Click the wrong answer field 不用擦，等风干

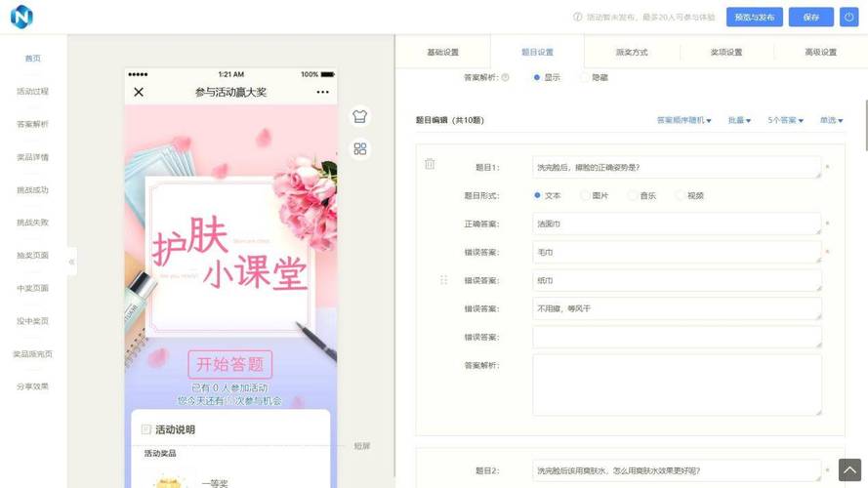point(677,308)
